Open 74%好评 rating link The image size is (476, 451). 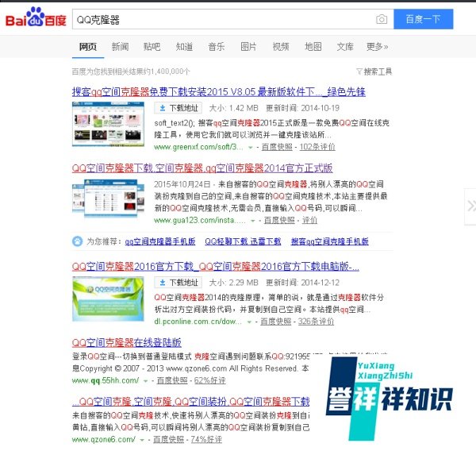point(206,439)
